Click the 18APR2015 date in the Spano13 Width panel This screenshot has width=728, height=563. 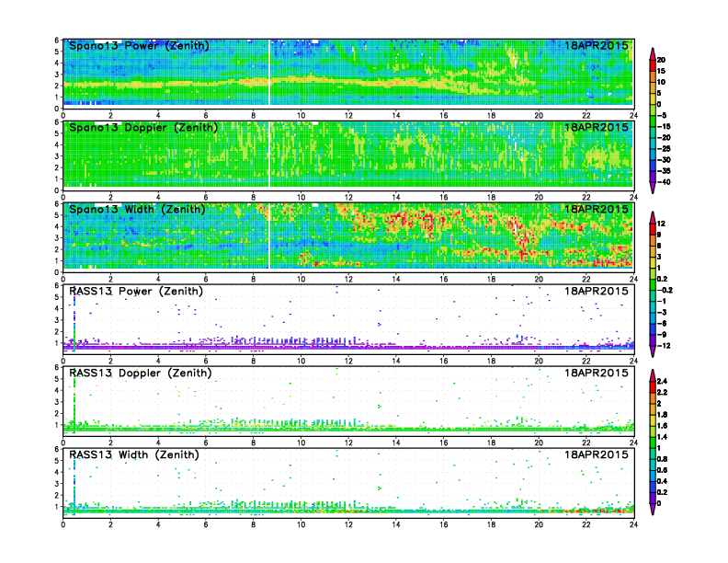pos(597,209)
